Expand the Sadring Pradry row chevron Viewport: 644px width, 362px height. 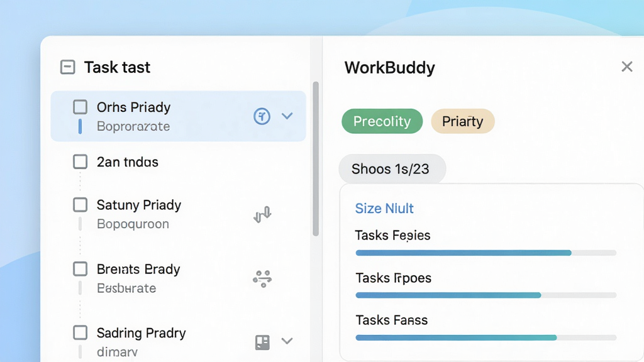pyautogui.click(x=287, y=341)
